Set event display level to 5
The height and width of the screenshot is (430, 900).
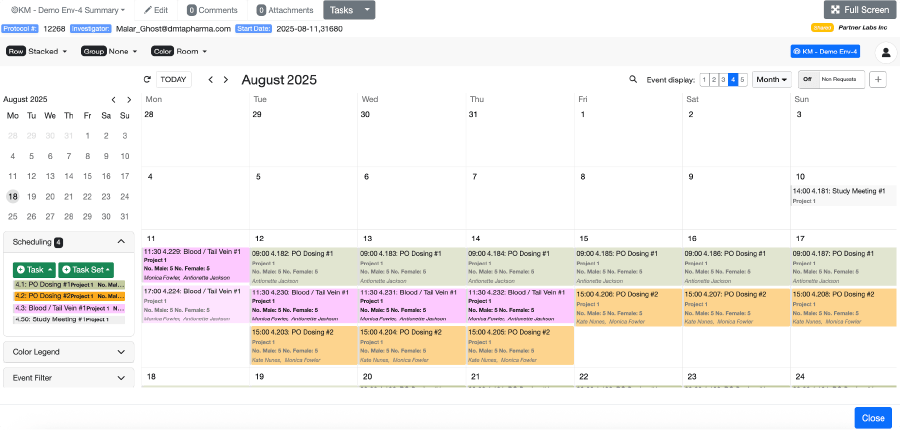pos(742,80)
